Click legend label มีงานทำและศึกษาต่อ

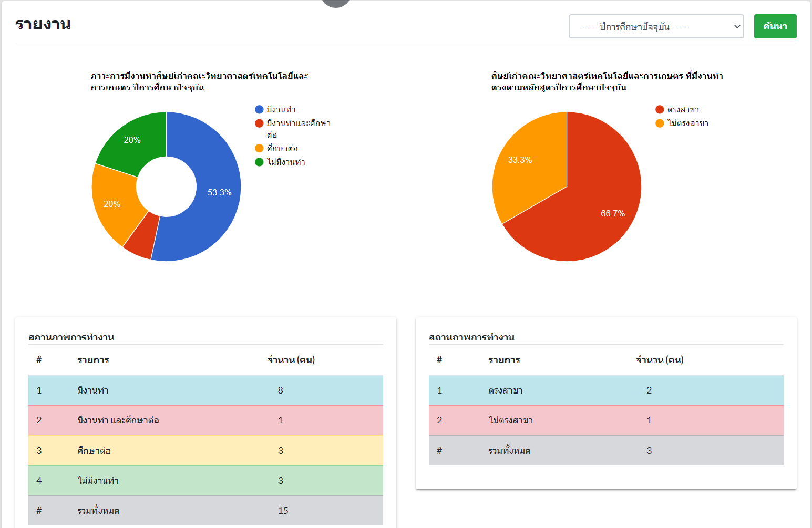click(299, 129)
